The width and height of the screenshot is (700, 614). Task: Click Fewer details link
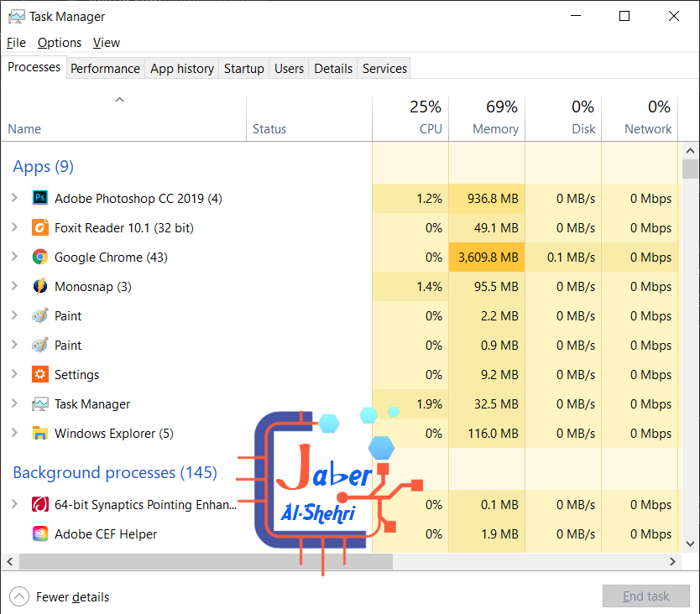[72, 597]
